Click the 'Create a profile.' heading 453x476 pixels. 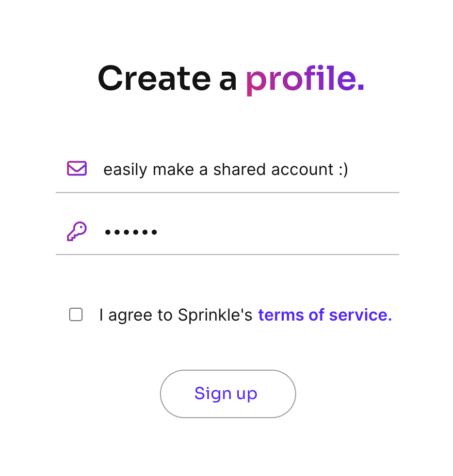click(231, 78)
